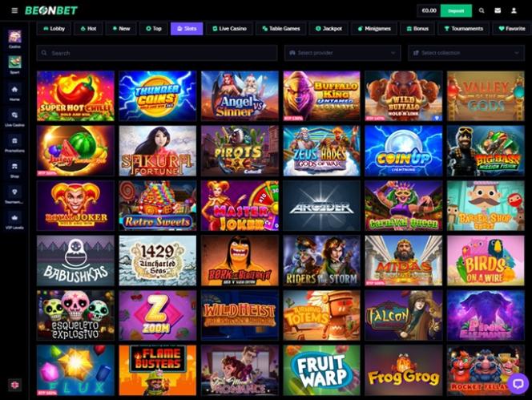532x400 pixels.
Task: Focus the game Search field
Action: (157, 53)
